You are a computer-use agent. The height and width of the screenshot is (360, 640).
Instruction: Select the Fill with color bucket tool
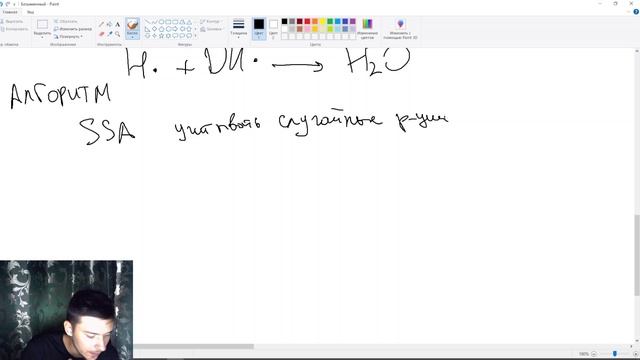109,24
